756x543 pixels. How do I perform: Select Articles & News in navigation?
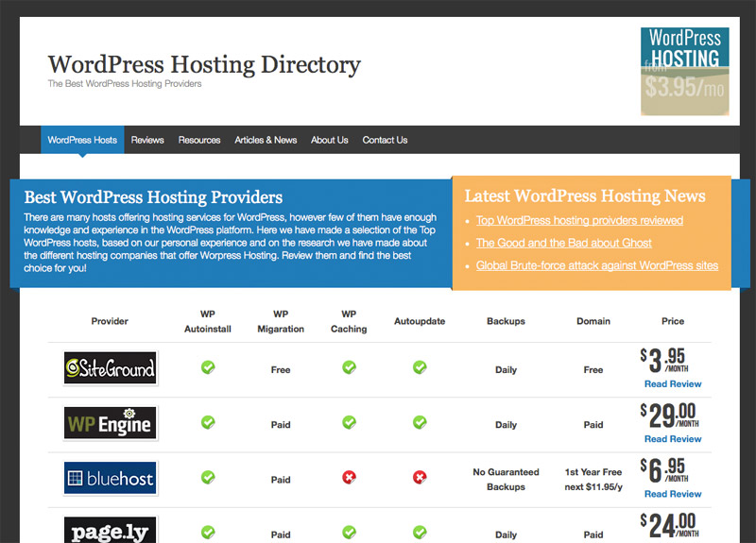tap(266, 140)
